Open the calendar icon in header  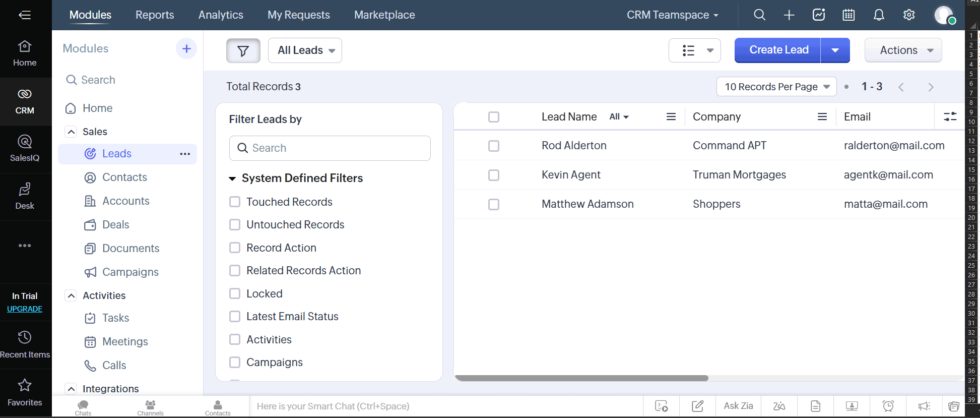pos(848,15)
